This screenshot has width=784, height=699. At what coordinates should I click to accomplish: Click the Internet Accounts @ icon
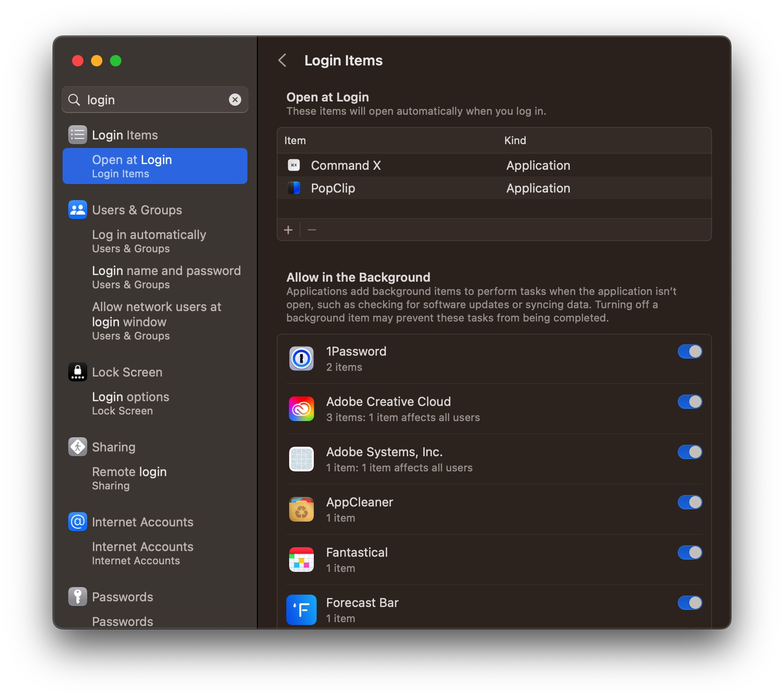pyautogui.click(x=78, y=522)
